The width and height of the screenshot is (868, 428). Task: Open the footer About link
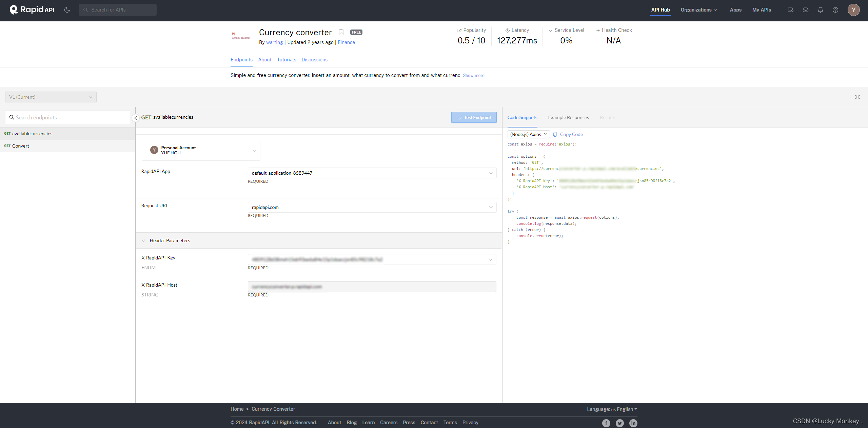pos(334,423)
